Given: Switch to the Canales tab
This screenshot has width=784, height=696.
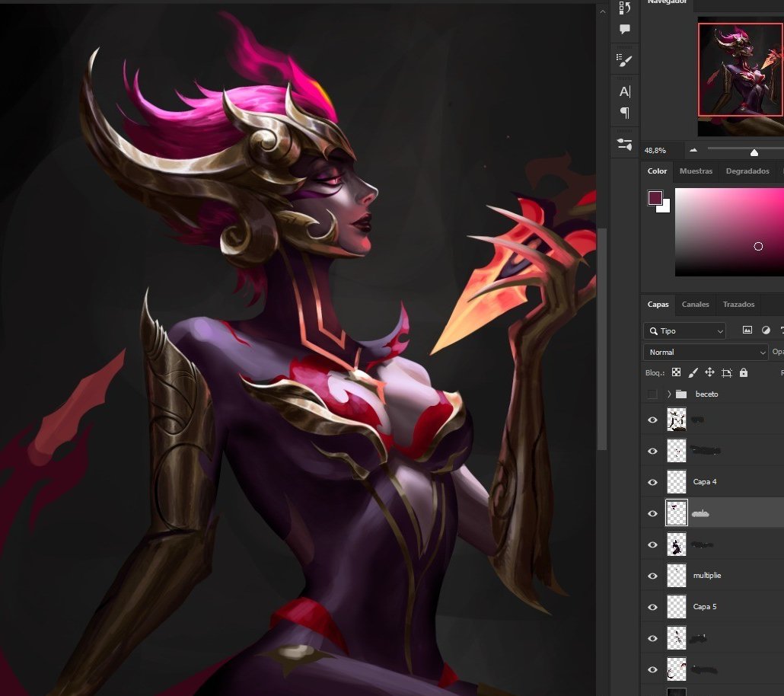Looking at the screenshot, I should pyautogui.click(x=696, y=305).
